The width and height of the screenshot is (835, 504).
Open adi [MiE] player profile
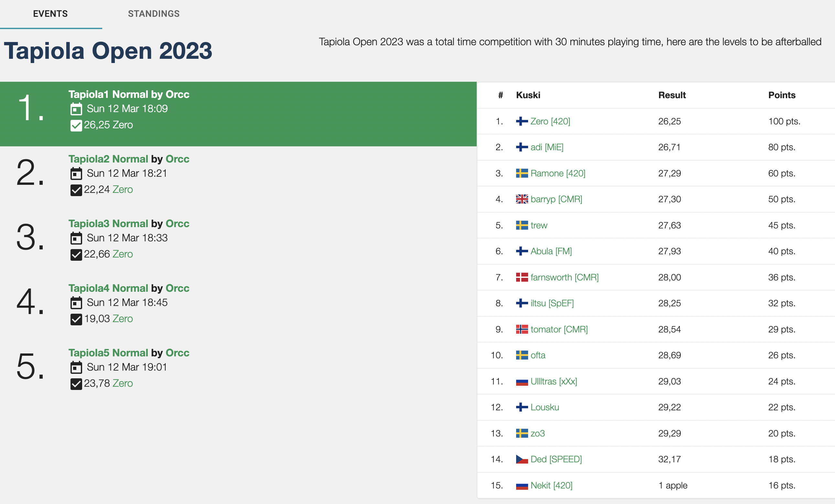[x=547, y=147]
